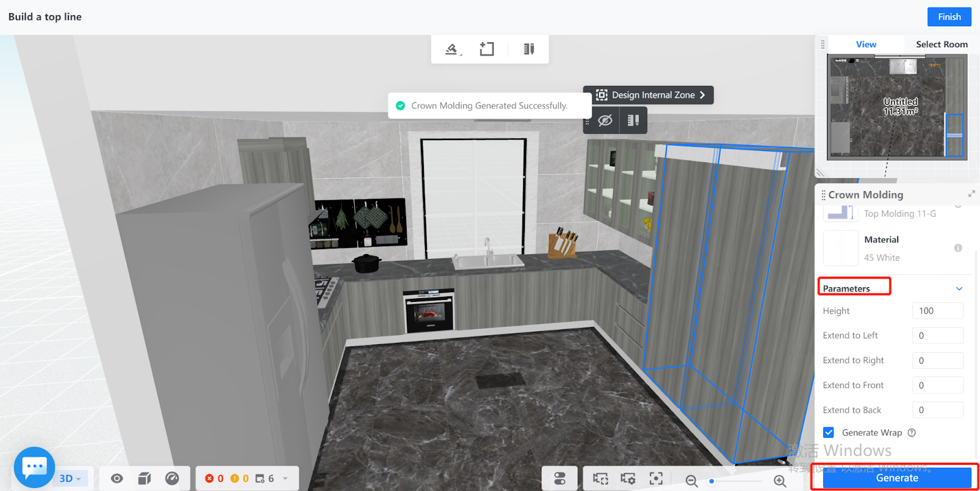Viewport: 980px width, 491px height.
Task: Click the 'Top Molding 11-G' label
Action: click(x=900, y=214)
